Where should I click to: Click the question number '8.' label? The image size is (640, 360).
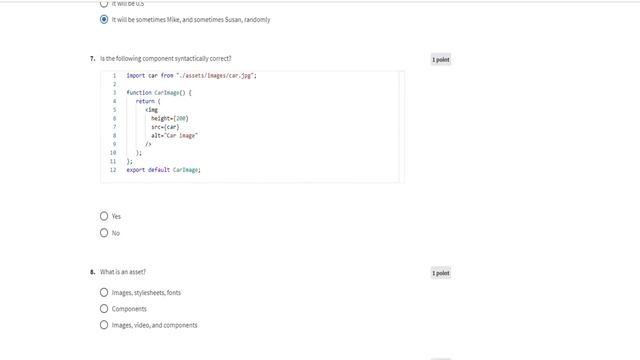click(x=93, y=272)
